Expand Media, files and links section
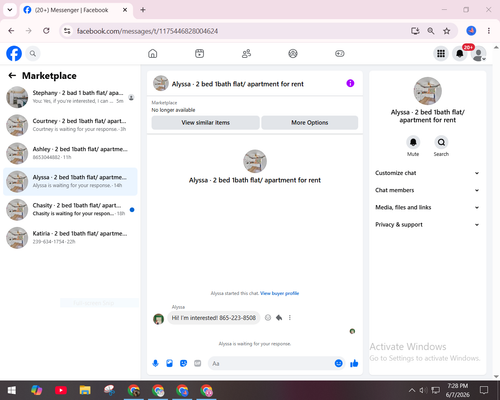The height and width of the screenshot is (400, 500). 427,207
